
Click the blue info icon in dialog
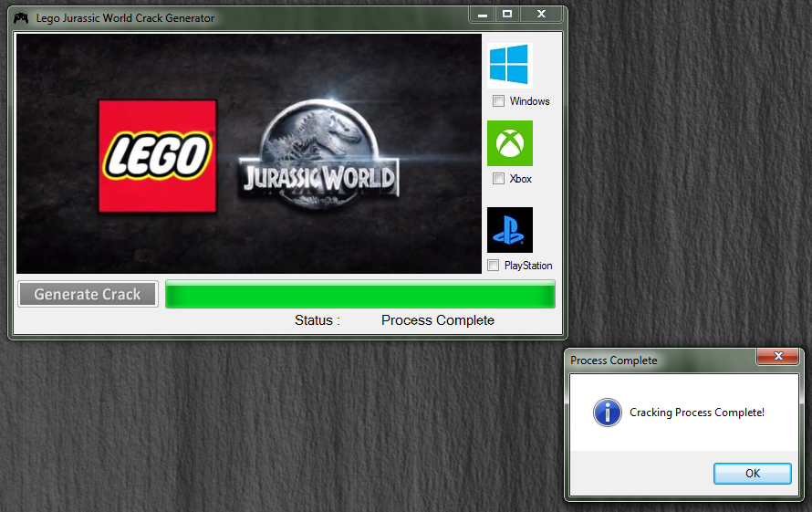pos(607,413)
